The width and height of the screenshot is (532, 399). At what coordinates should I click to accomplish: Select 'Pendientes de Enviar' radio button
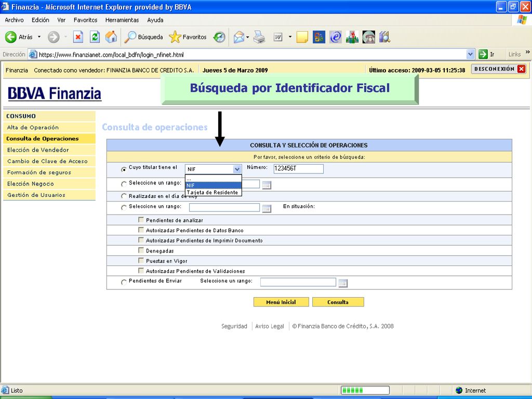pos(124,282)
